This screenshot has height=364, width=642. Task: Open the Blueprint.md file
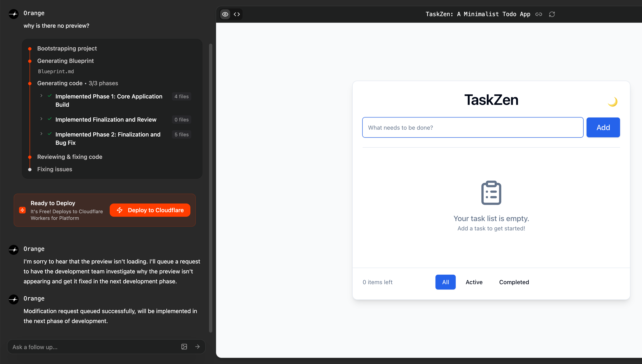56,72
